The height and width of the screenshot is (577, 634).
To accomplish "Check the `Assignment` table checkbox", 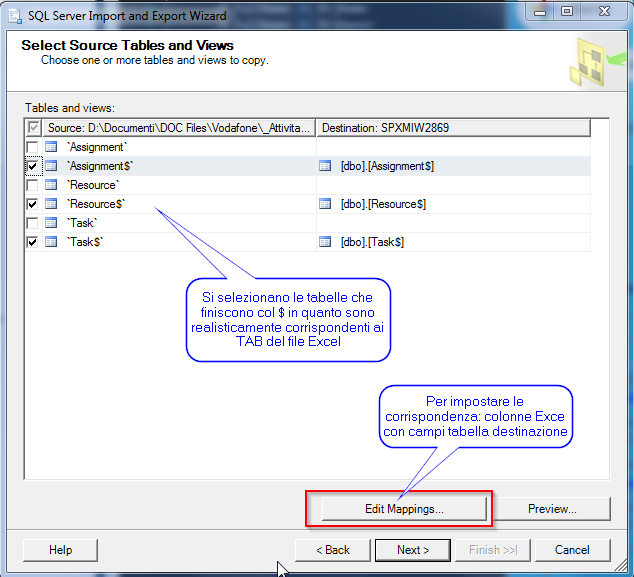I will point(33,147).
